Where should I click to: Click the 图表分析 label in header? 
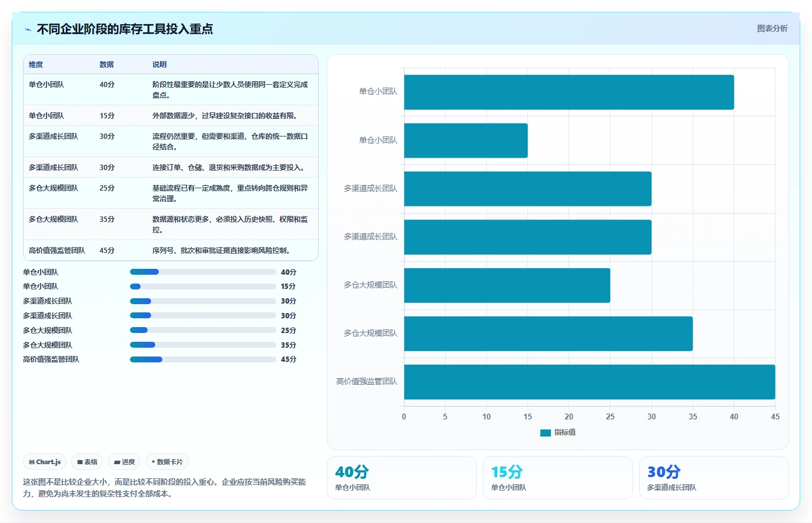coord(772,28)
